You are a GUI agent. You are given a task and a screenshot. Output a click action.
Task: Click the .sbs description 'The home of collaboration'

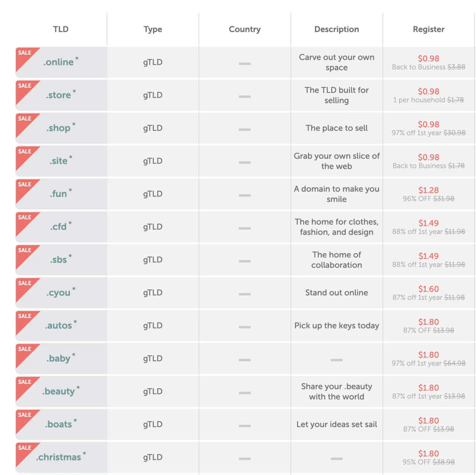337,260
